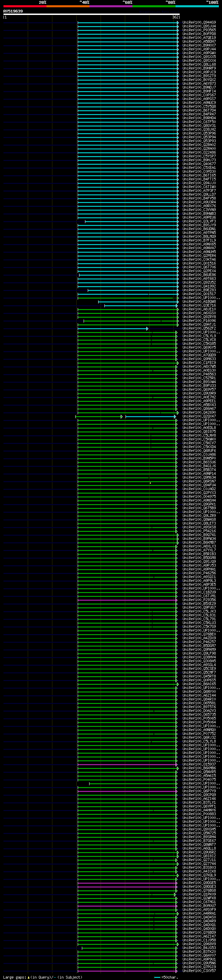Select label UniRef100_B6AI65
Screen dimensions: 222x980
tap(199, 684)
